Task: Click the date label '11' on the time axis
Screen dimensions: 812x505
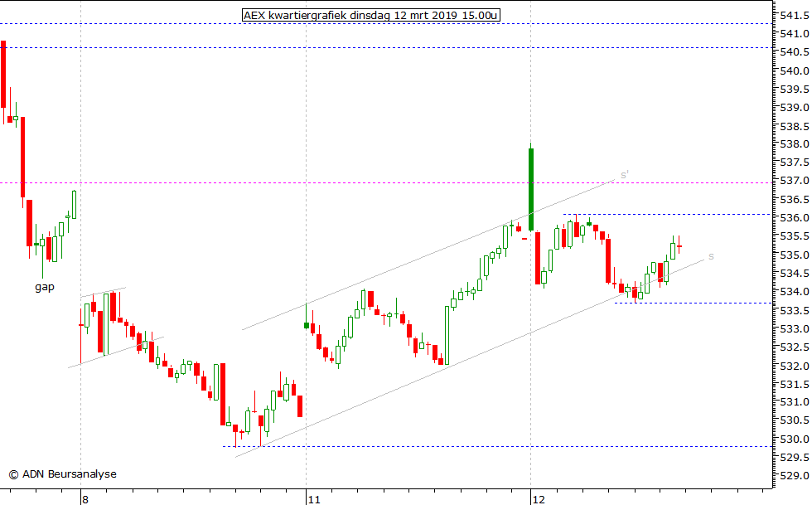Action: (314, 499)
